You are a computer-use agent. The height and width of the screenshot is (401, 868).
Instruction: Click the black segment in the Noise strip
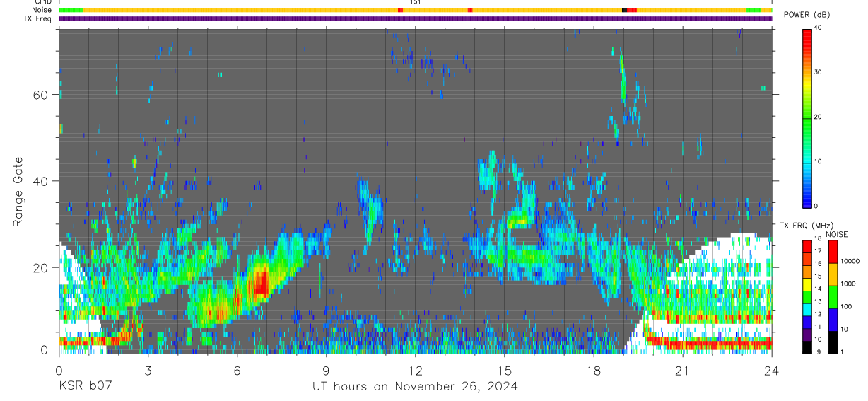point(624,10)
